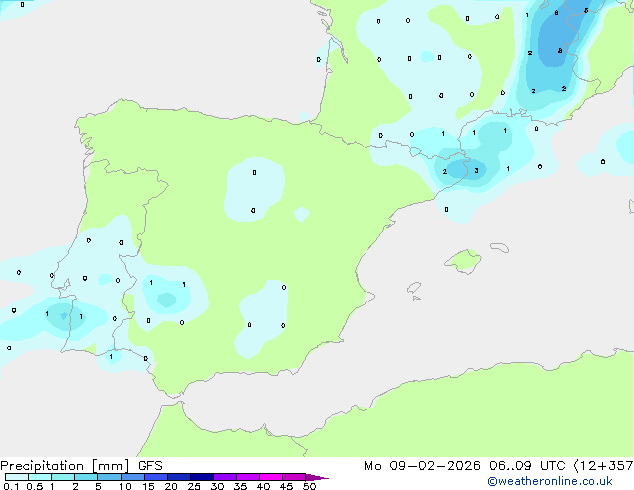Click the '30' legend scale label
Screen dimensions: 634x490
click(x=217, y=486)
